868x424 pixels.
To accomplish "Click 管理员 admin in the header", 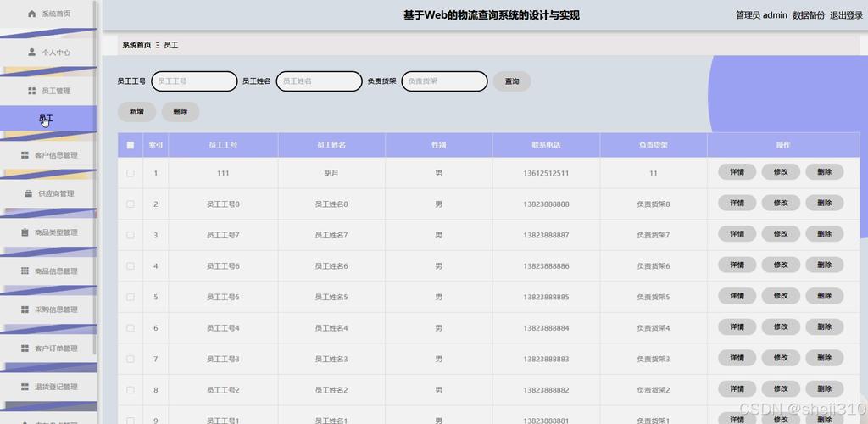I will [x=761, y=15].
